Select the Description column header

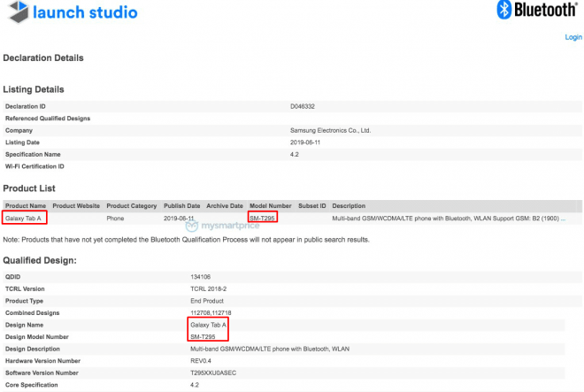(349, 205)
